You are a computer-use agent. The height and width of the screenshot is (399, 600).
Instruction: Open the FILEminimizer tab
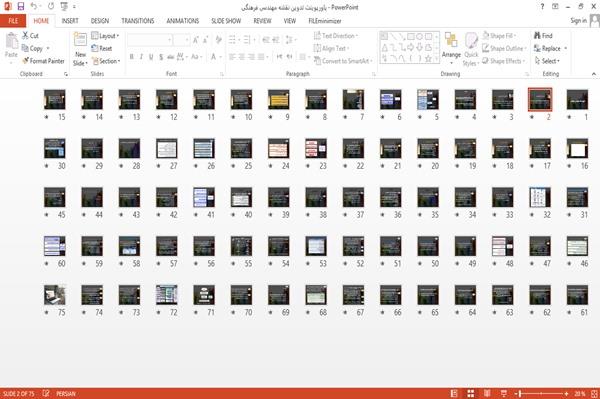coord(325,21)
